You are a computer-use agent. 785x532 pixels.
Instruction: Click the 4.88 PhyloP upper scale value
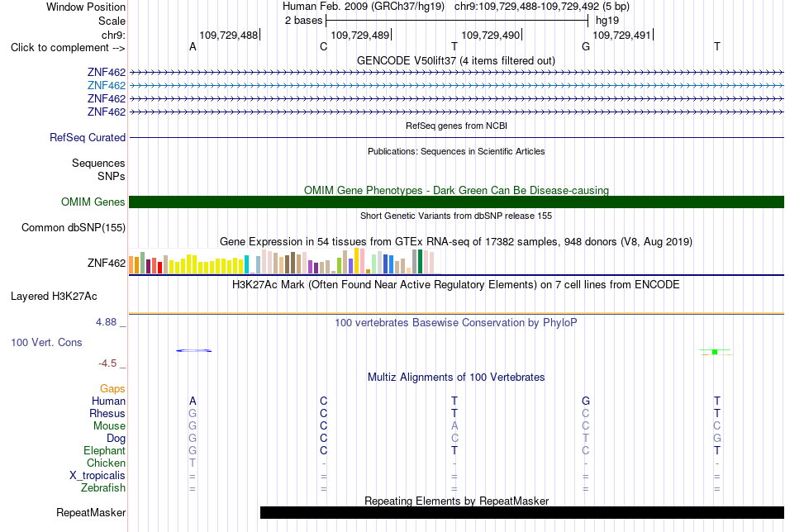pos(106,322)
